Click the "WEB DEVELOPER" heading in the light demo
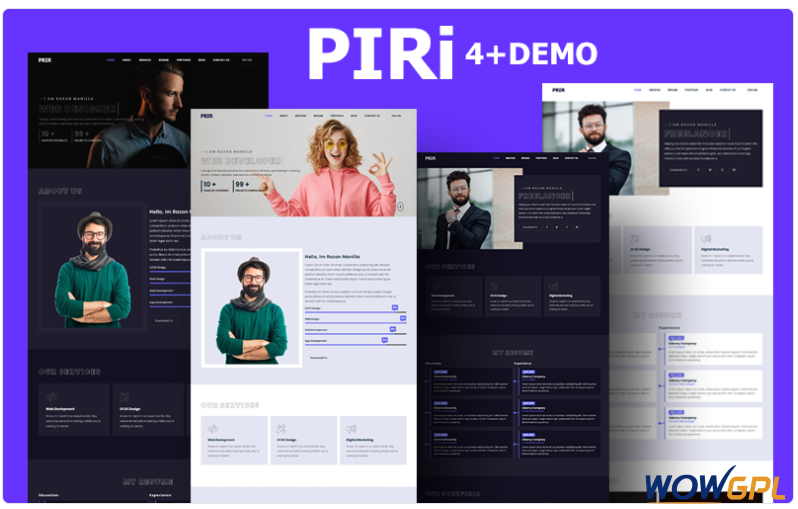Screen dimensions: 798x509 point(241,161)
